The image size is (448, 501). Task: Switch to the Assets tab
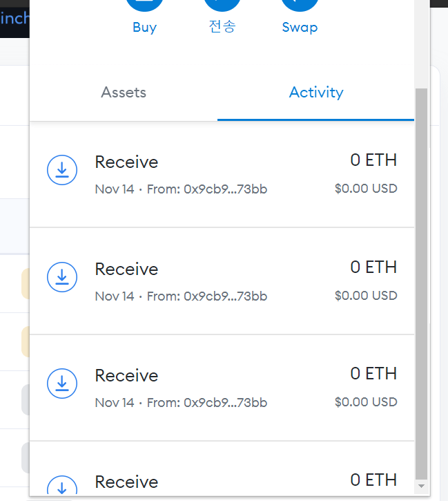(x=124, y=93)
